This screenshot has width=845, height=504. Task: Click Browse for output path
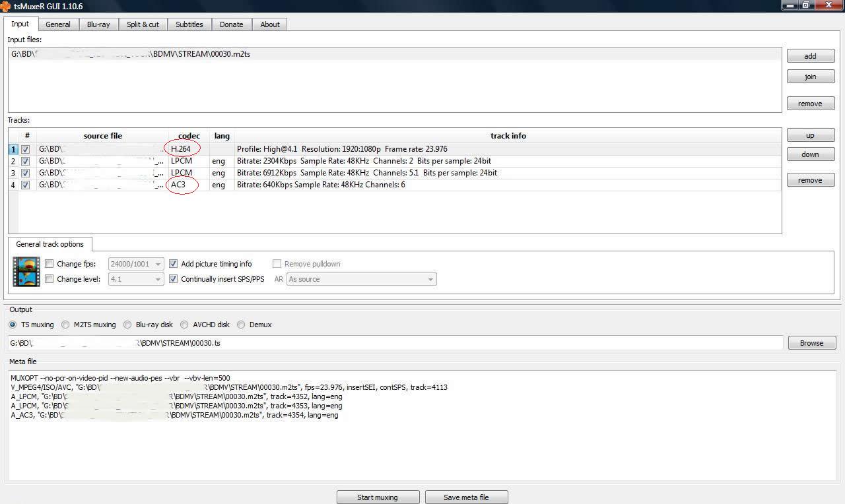[812, 343]
